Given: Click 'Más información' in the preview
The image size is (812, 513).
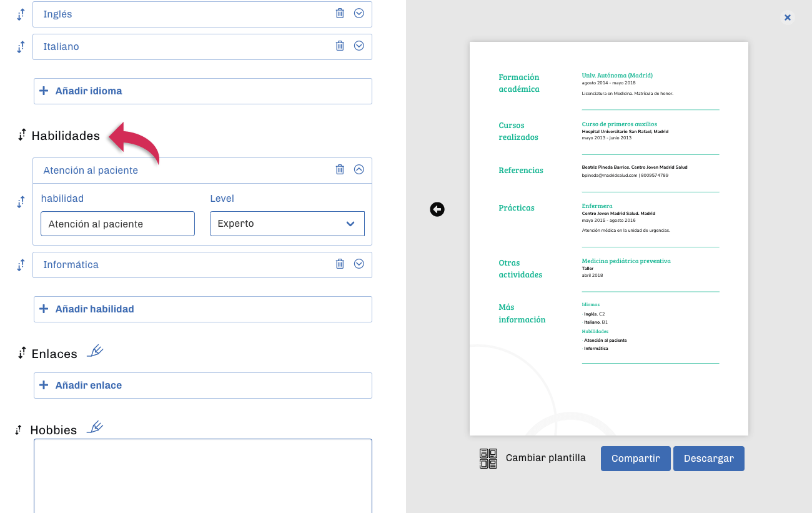Looking at the screenshot, I should tap(522, 314).
